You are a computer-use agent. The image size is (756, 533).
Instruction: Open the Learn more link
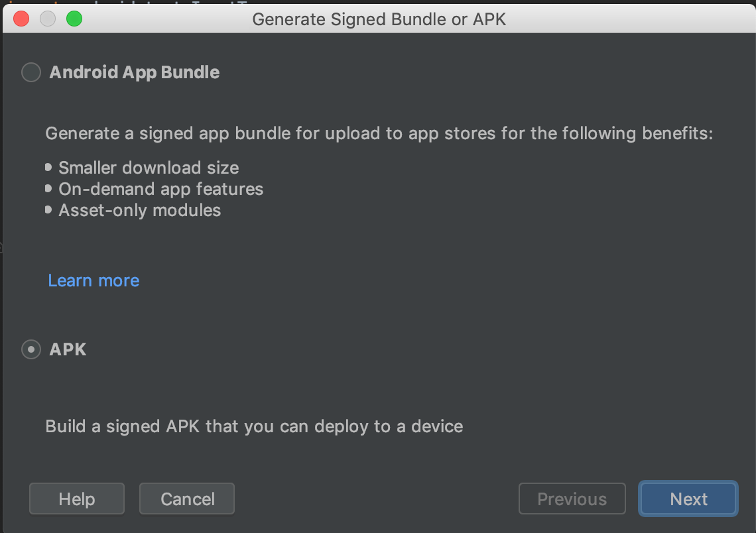(x=94, y=280)
